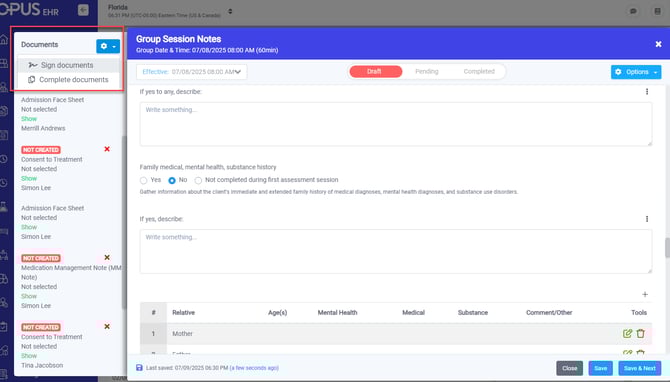Open the Effective date dropdown

click(191, 72)
